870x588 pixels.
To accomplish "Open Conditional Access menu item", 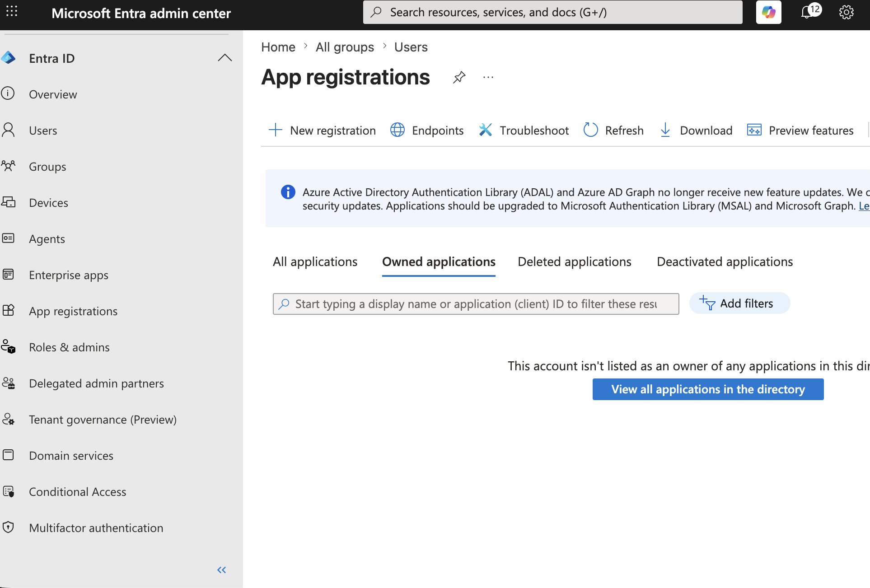I will (77, 492).
